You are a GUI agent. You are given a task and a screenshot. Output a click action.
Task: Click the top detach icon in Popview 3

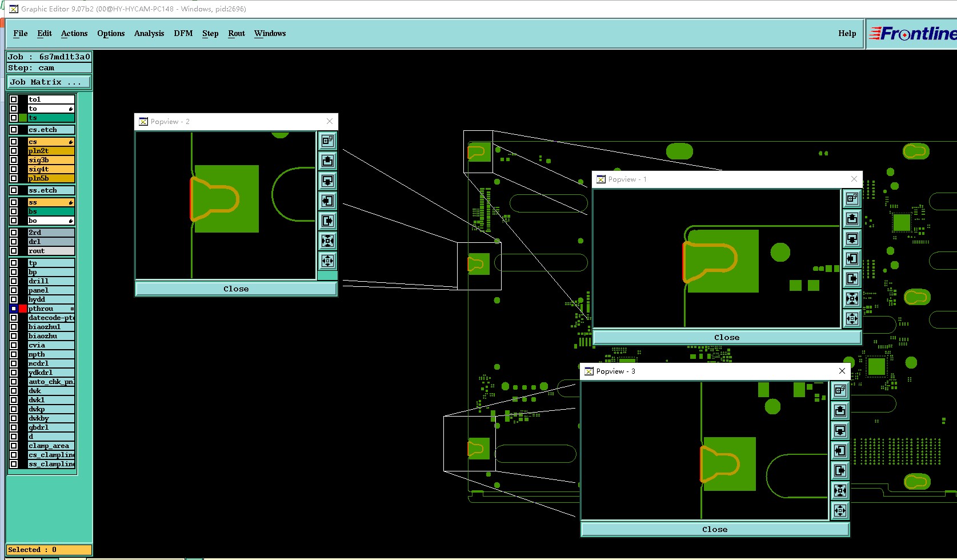(840, 390)
